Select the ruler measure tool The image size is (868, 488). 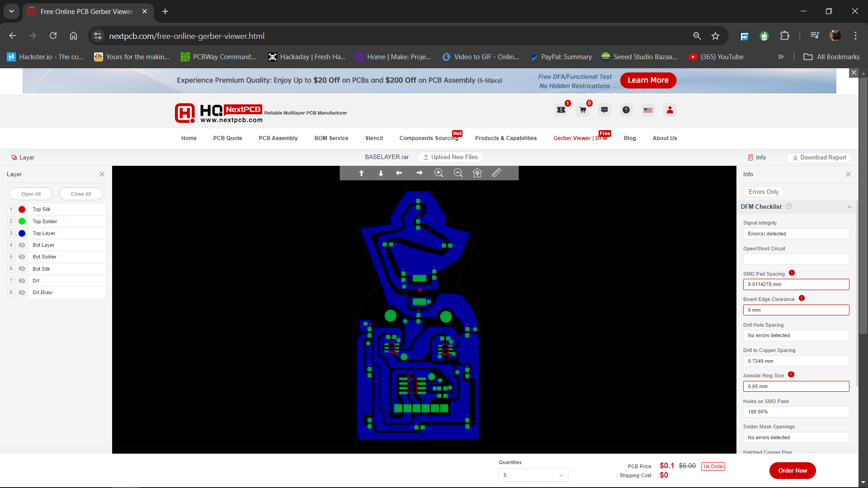pos(496,173)
